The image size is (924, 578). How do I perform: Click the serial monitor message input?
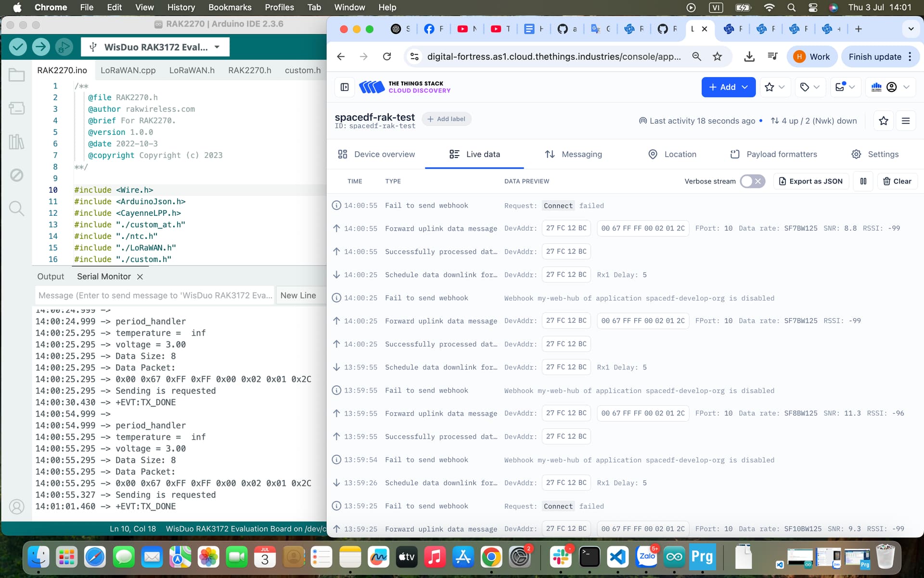[x=155, y=295]
